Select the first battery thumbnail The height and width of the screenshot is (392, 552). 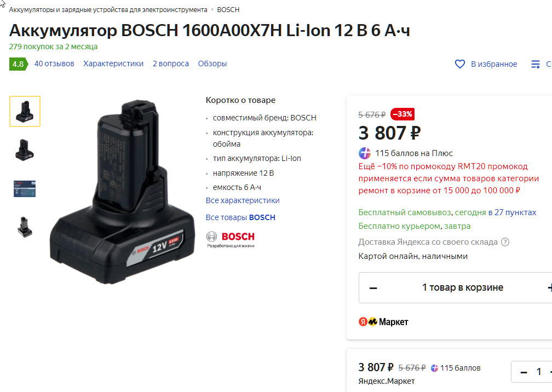[25, 111]
